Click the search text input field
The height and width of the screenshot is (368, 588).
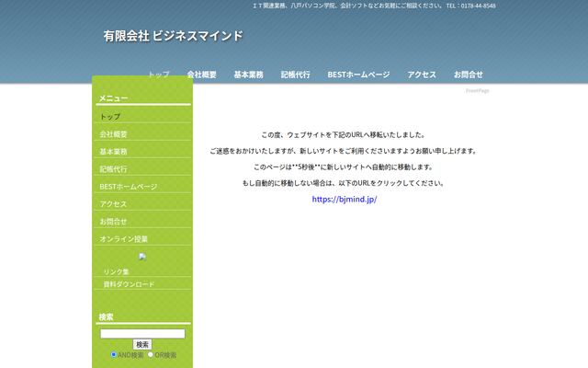point(142,333)
